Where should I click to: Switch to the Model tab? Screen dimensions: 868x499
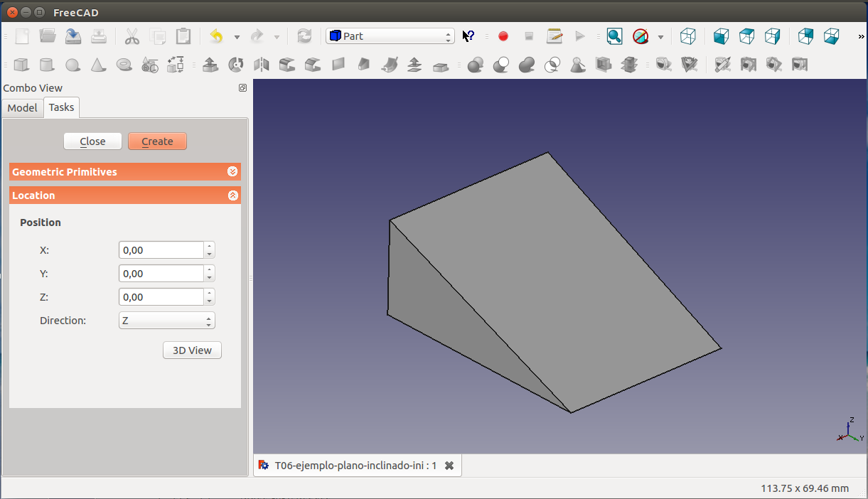[22, 108]
